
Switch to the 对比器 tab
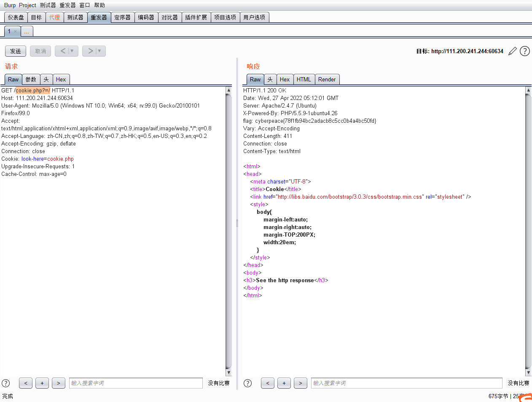pos(170,17)
